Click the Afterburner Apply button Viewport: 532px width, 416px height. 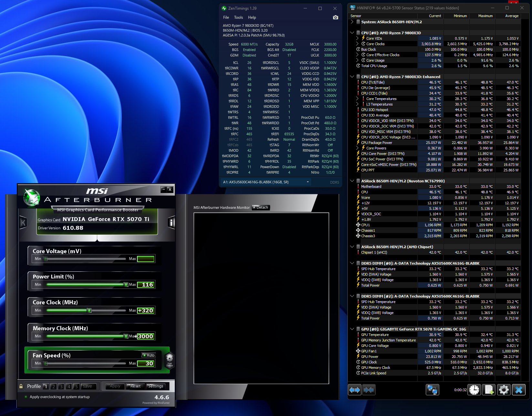coord(115,386)
